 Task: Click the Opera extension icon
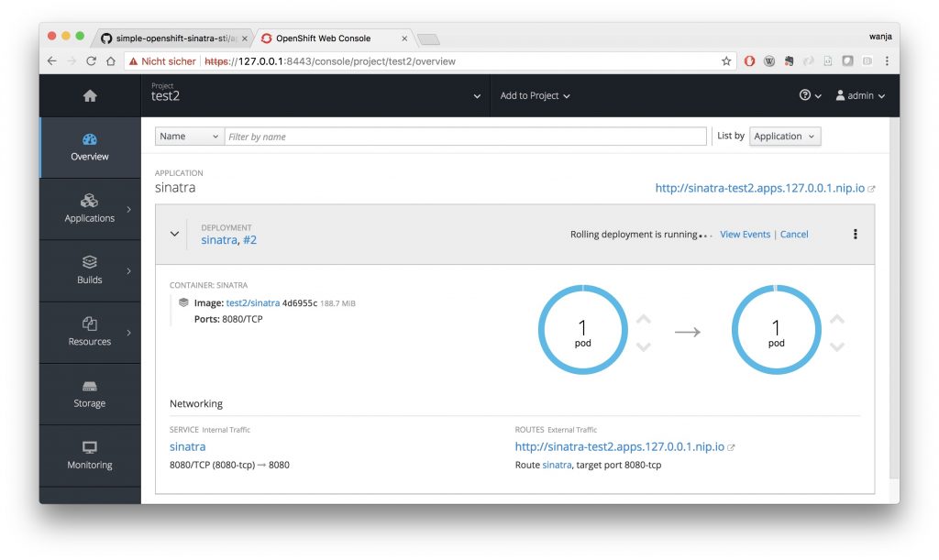(749, 61)
